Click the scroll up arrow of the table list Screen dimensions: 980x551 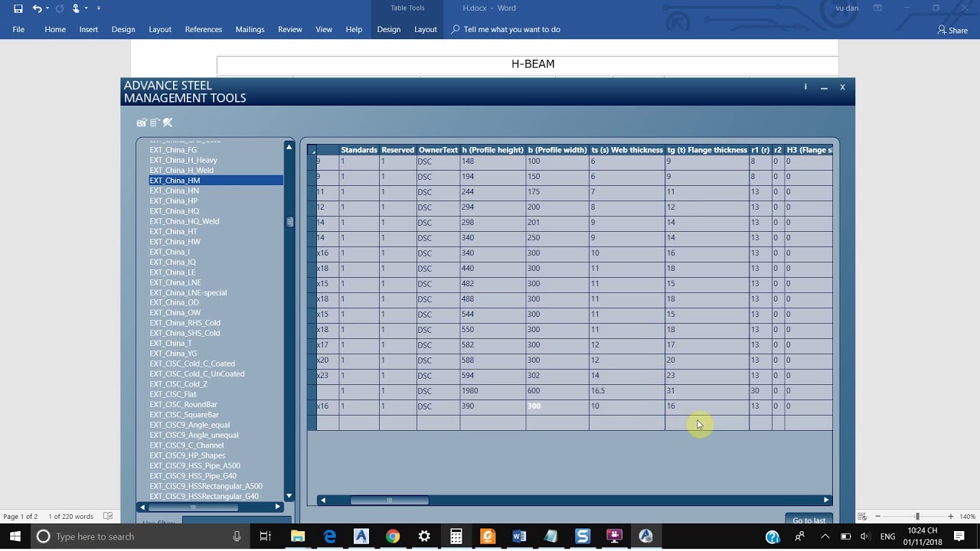click(x=289, y=146)
